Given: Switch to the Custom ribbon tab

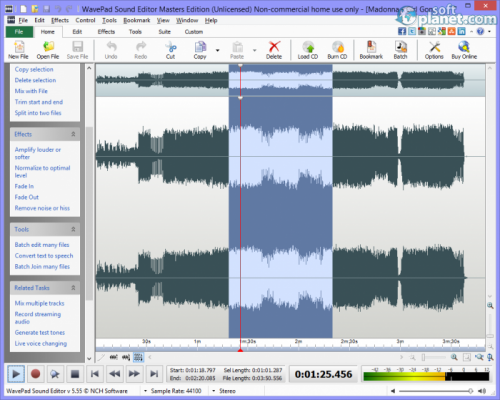Looking at the screenshot, I should tap(194, 32).
